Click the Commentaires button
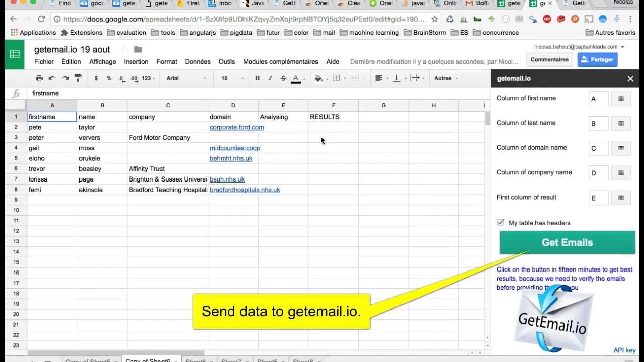644x362 pixels. [549, 59]
